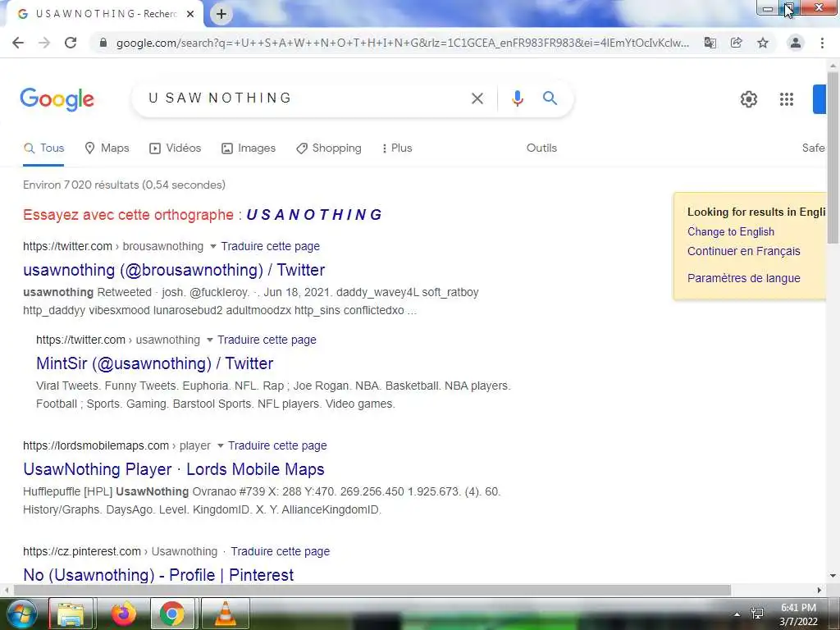Image resolution: width=840 pixels, height=630 pixels.
Task: Reload the current page
Action: 71,43
